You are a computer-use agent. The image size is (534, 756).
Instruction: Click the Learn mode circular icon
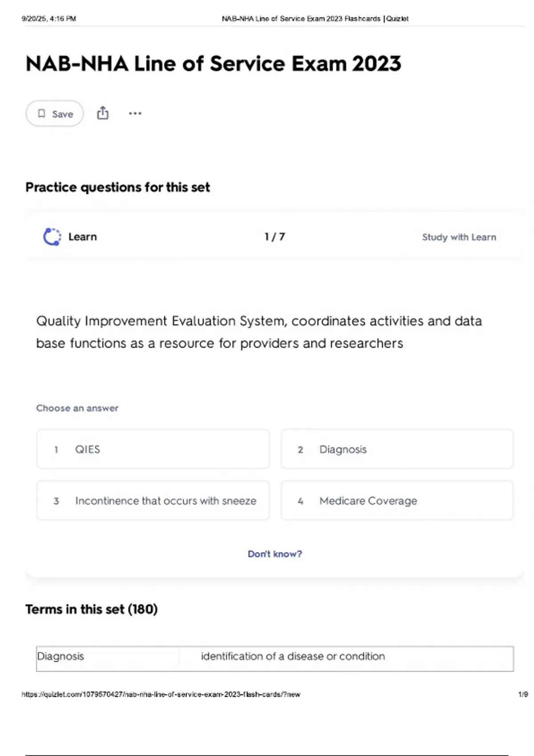pyautogui.click(x=52, y=237)
